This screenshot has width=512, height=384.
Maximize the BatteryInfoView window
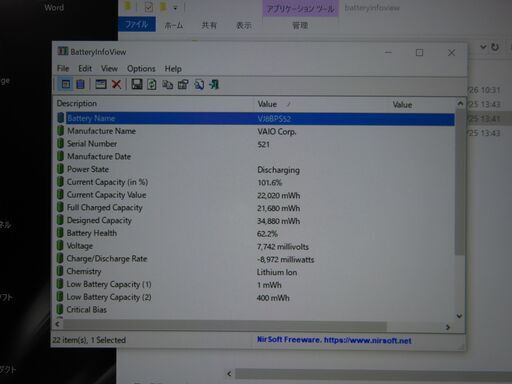click(419, 52)
